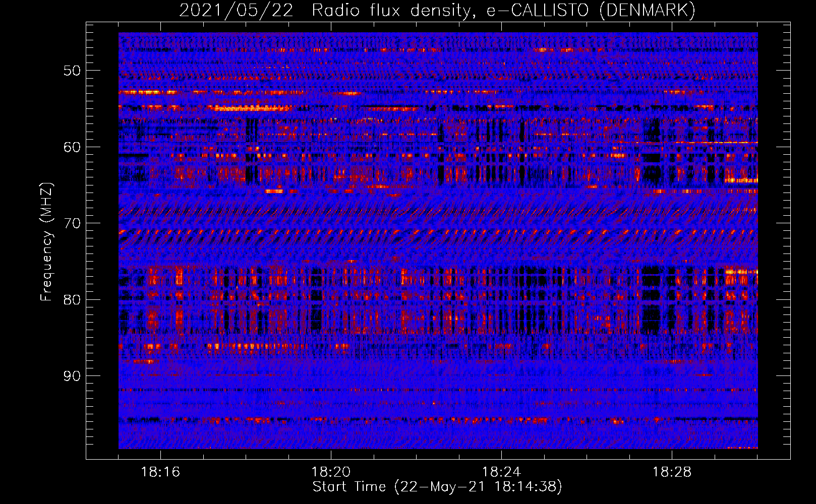This screenshot has width=816, height=504.
Task: Click the 50 frequency tick label
Action: pyautogui.click(x=72, y=71)
